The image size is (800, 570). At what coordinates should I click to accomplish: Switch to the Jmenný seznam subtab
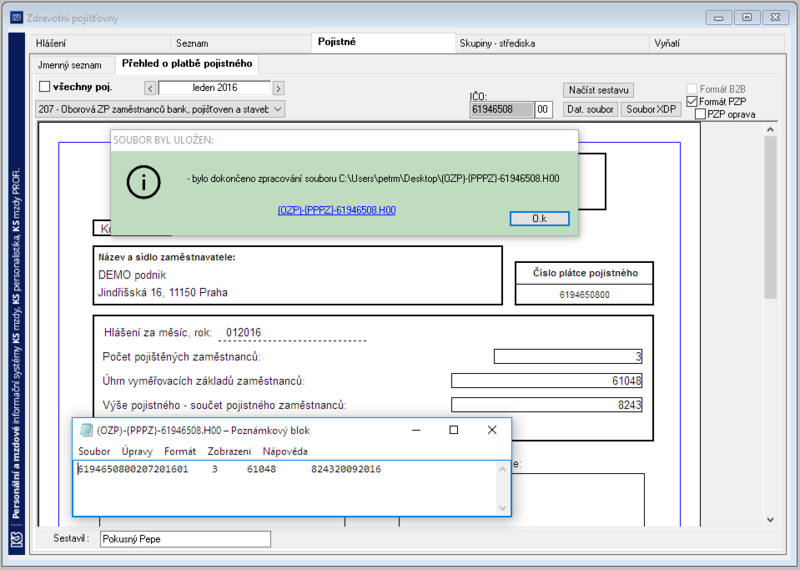[72, 65]
